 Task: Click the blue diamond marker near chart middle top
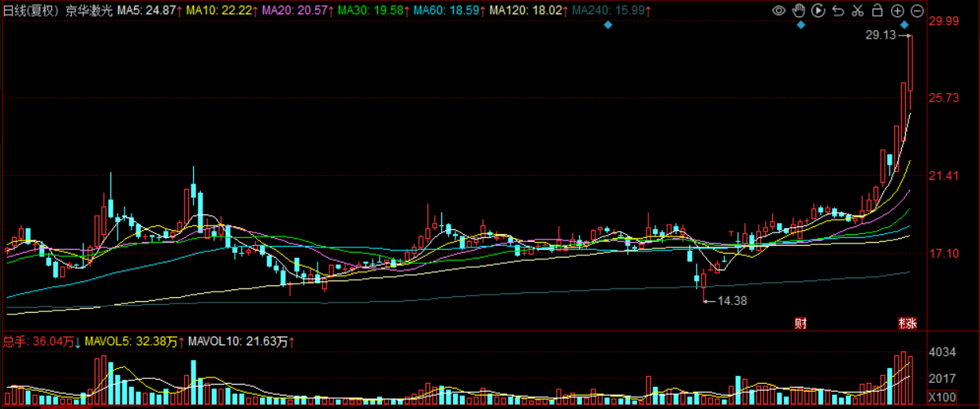[607, 26]
